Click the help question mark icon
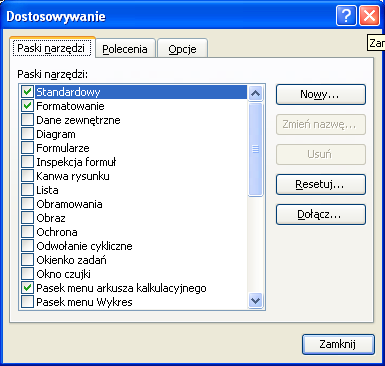The image size is (385, 366). coord(346,15)
